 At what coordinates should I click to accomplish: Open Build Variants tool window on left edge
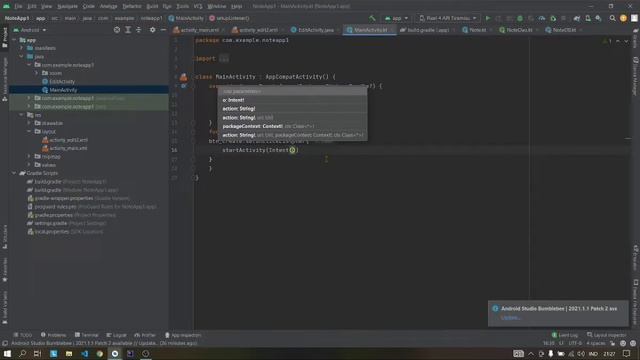tap(5, 308)
